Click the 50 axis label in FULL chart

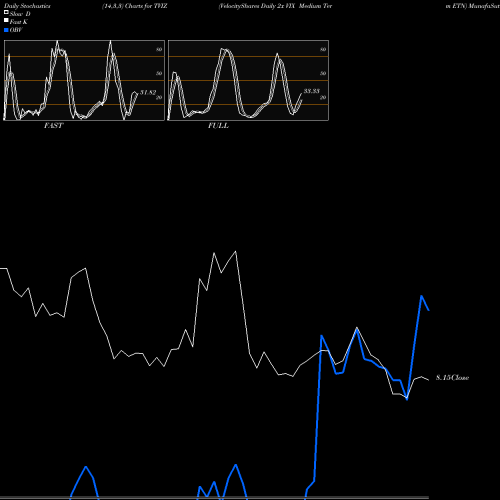pyautogui.click(x=323, y=74)
